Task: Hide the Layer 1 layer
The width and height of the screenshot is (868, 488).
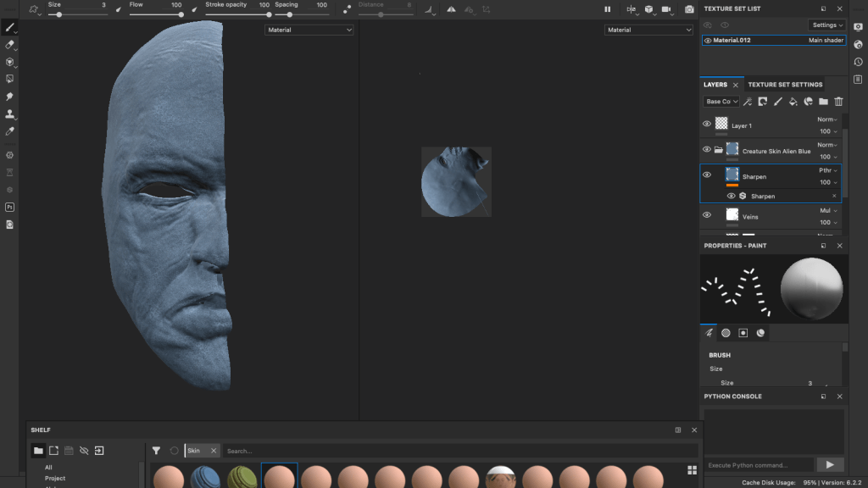Action: [707, 124]
